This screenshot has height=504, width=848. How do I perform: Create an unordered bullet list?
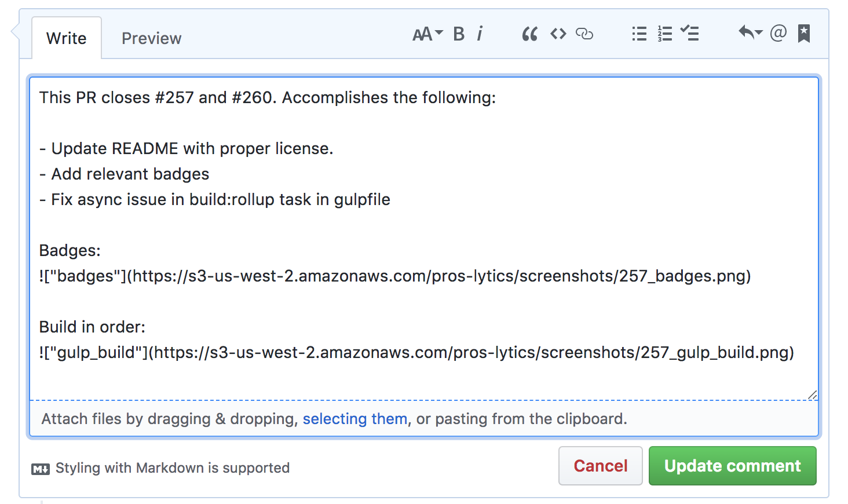click(638, 34)
